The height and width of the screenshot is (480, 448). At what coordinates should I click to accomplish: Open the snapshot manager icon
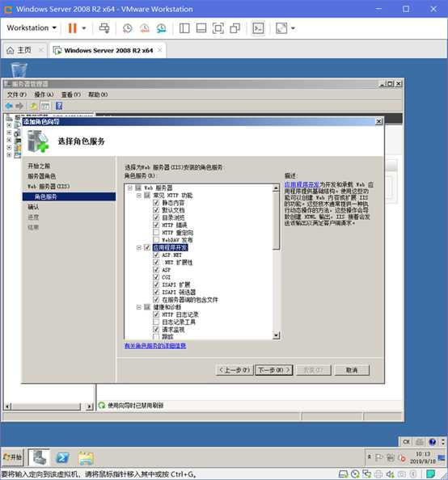click(161, 28)
